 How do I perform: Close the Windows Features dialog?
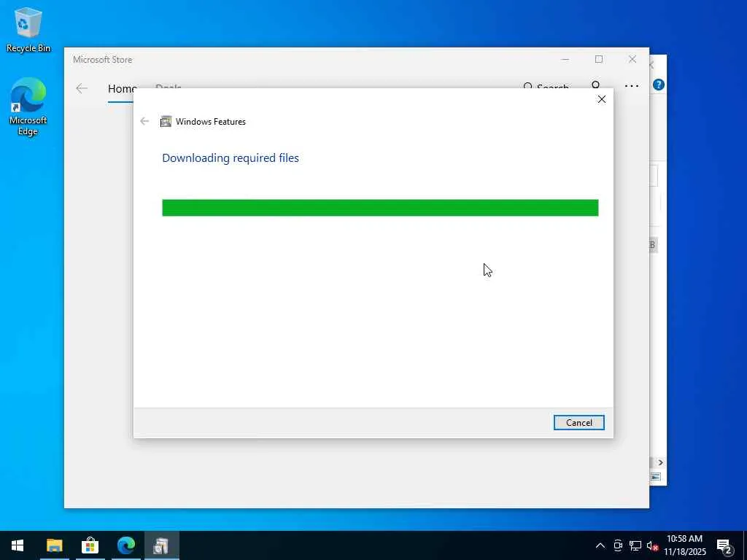[x=602, y=99]
